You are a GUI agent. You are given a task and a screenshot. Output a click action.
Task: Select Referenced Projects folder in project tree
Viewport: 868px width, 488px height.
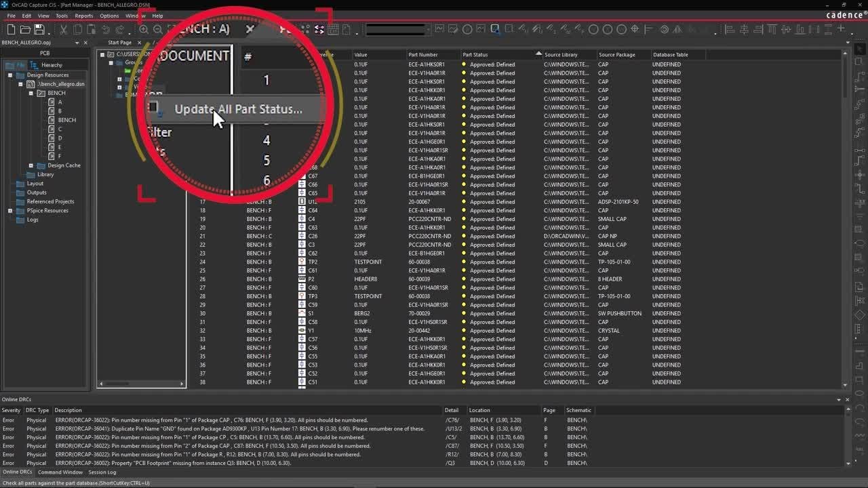[x=50, y=201]
